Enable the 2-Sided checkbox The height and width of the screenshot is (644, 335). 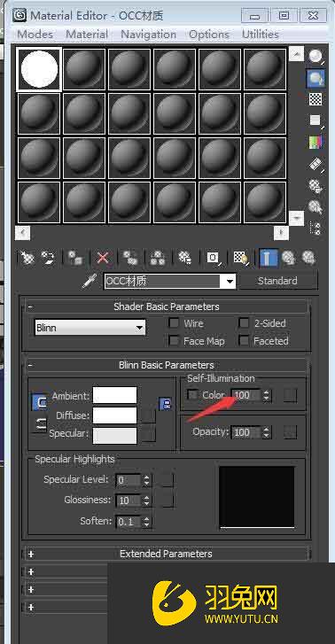[244, 323]
